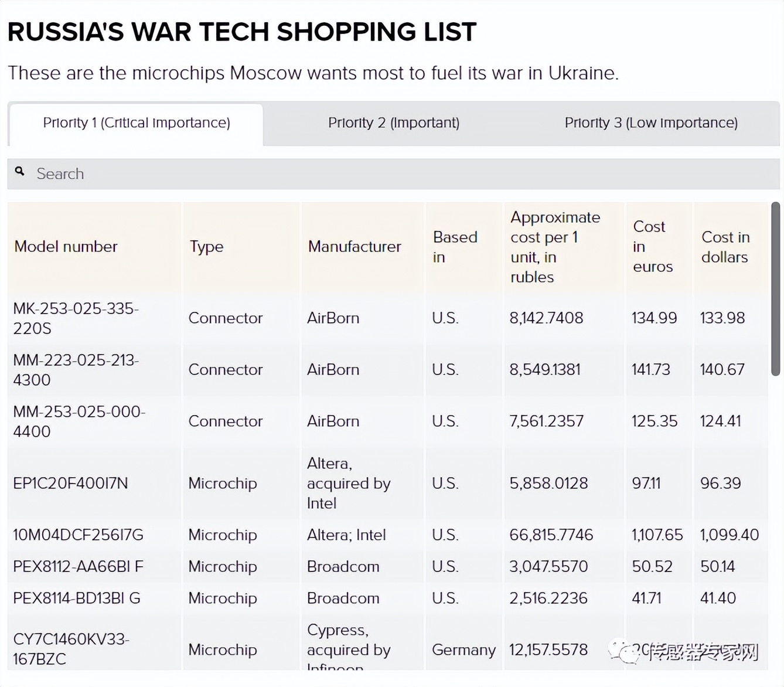Select the Based in column header

pyautogui.click(x=455, y=247)
